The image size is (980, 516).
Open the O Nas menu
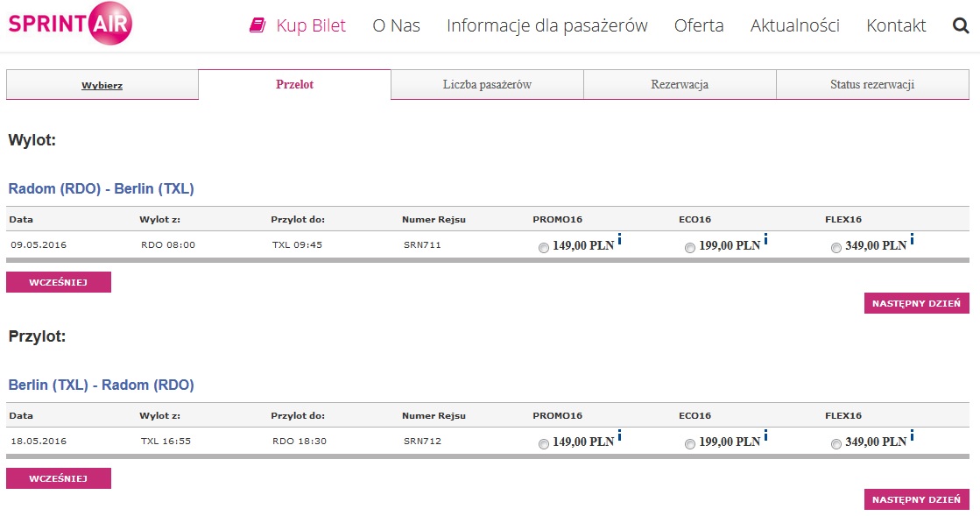(x=396, y=25)
